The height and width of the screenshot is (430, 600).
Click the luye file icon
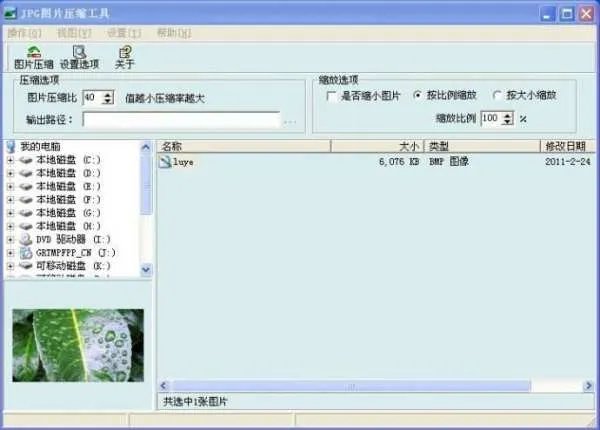coord(165,162)
